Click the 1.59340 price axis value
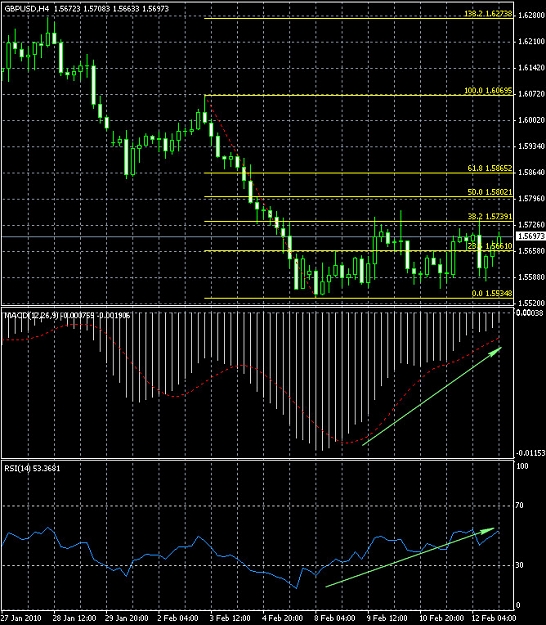The height and width of the screenshot is (625, 546). [531, 146]
